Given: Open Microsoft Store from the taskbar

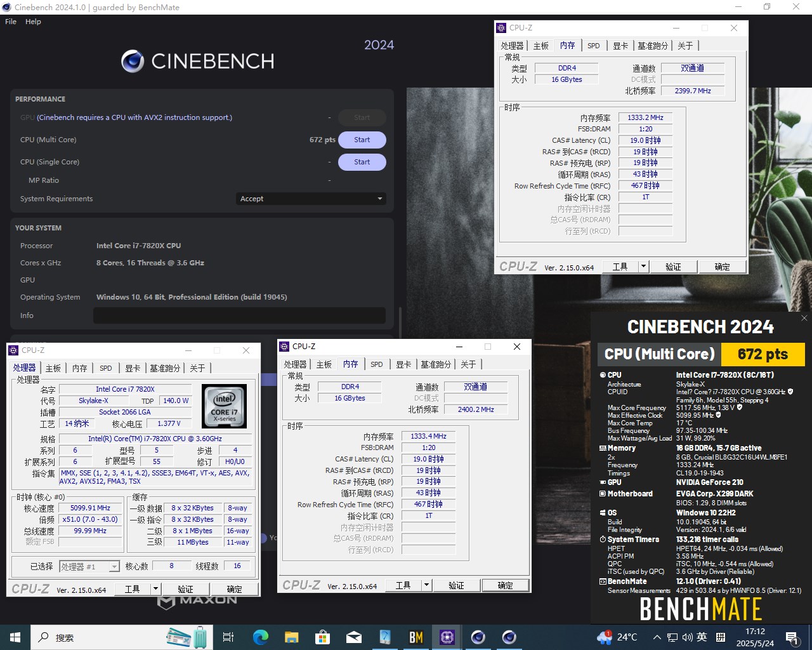Looking at the screenshot, I should point(323,637).
